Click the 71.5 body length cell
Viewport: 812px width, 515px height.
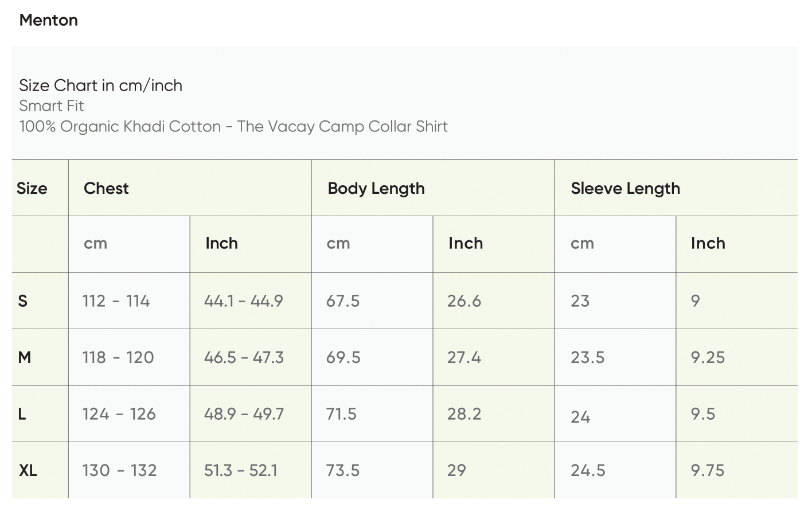[x=341, y=414]
